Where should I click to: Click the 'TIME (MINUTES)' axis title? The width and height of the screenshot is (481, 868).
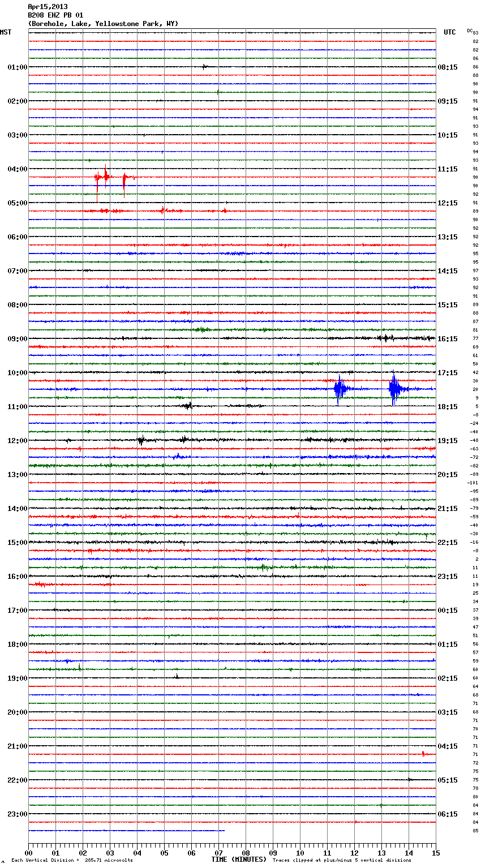[x=239, y=860]
